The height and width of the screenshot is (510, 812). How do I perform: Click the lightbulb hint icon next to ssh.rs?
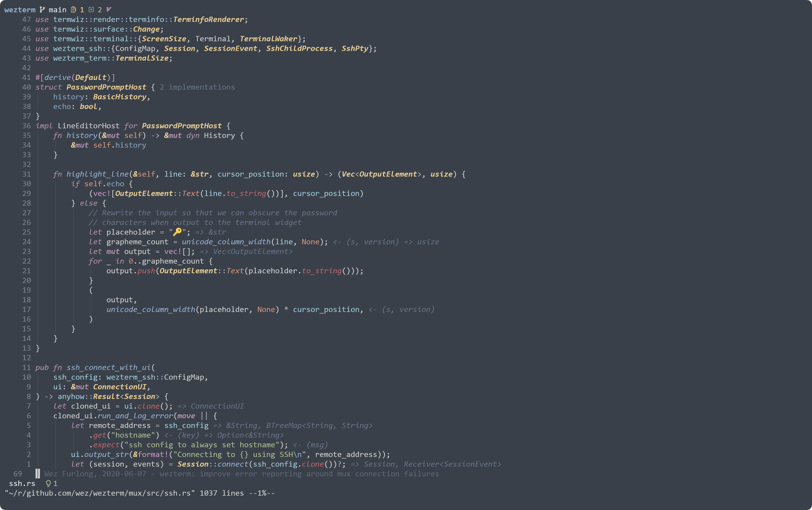pyautogui.click(x=48, y=483)
